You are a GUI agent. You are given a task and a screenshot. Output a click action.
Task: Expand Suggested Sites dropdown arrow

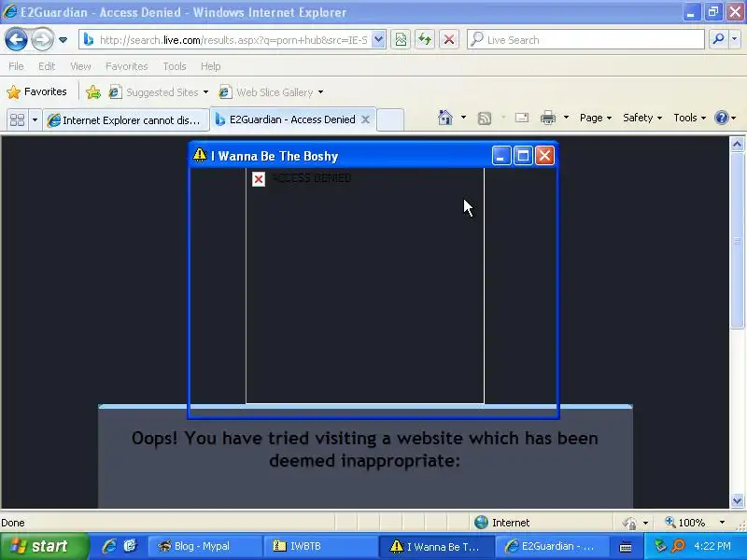coord(205,91)
